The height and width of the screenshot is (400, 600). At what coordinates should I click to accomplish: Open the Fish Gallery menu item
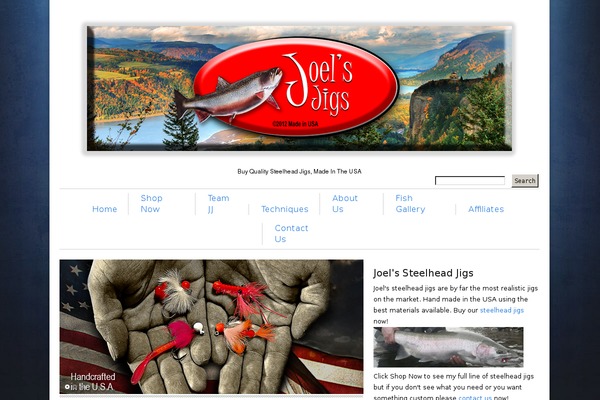410,204
